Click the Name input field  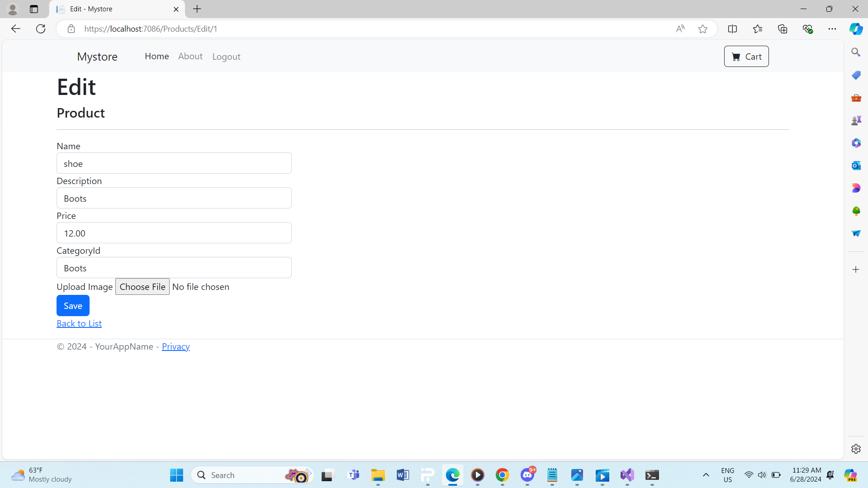click(174, 163)
